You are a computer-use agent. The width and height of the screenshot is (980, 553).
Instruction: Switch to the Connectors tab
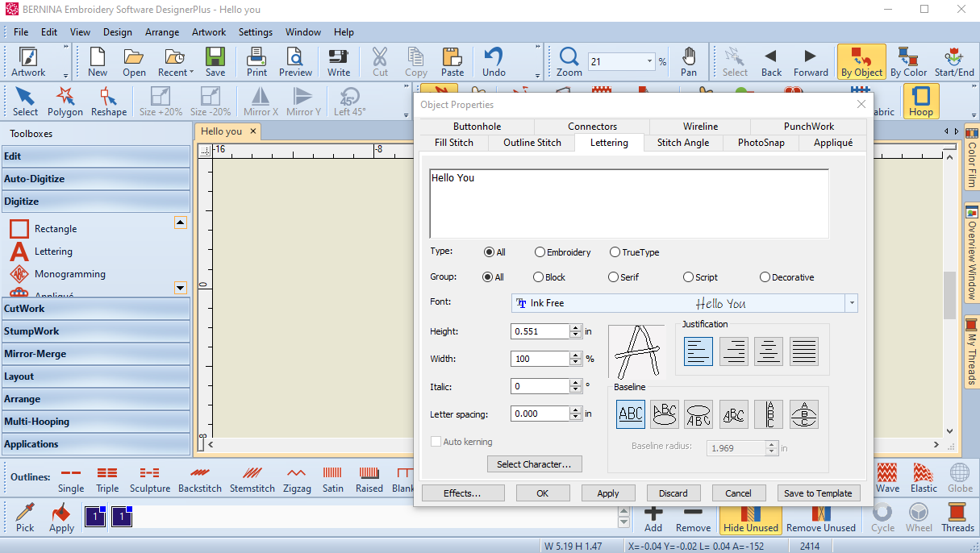point(592,127)
